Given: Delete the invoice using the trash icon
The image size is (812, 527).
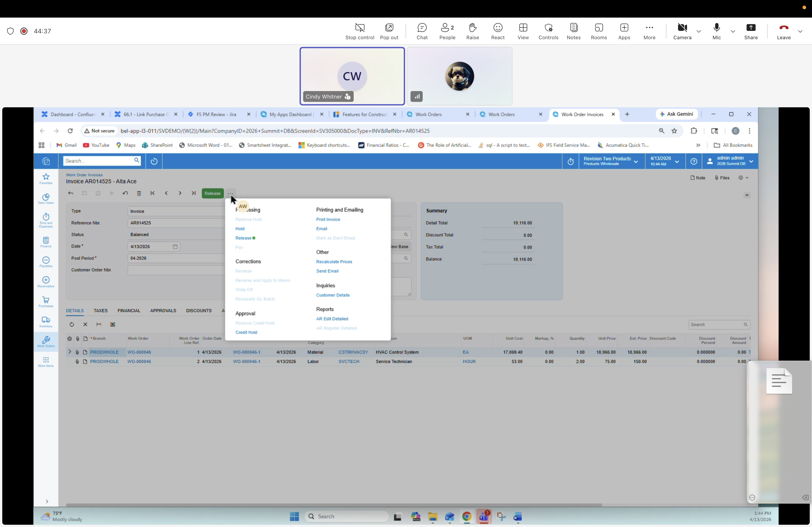Looking at the screenshot, I should pos(139,193).
